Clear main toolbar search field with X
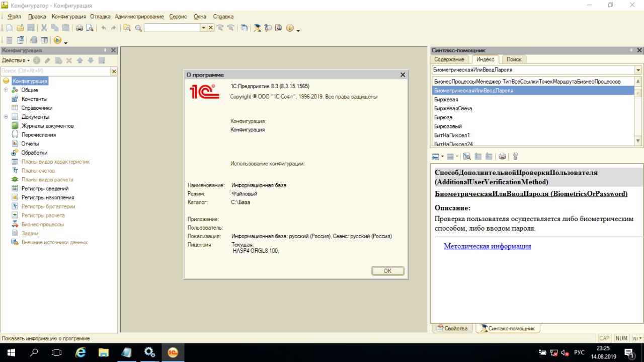 pos(211,28)
